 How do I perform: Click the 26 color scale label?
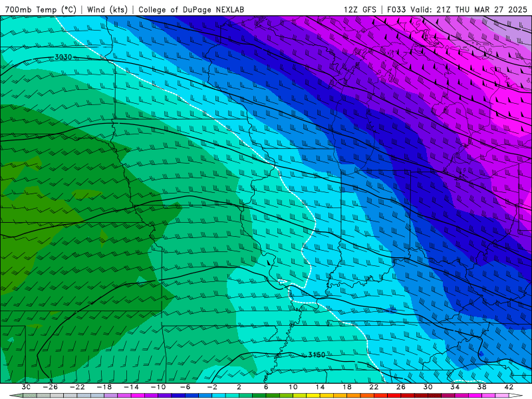(401, 387)
